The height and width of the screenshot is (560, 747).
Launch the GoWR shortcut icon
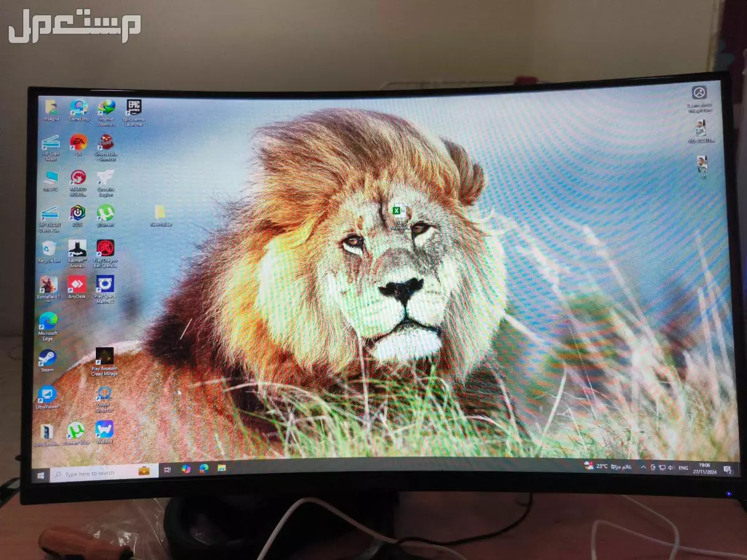(104, 399)
